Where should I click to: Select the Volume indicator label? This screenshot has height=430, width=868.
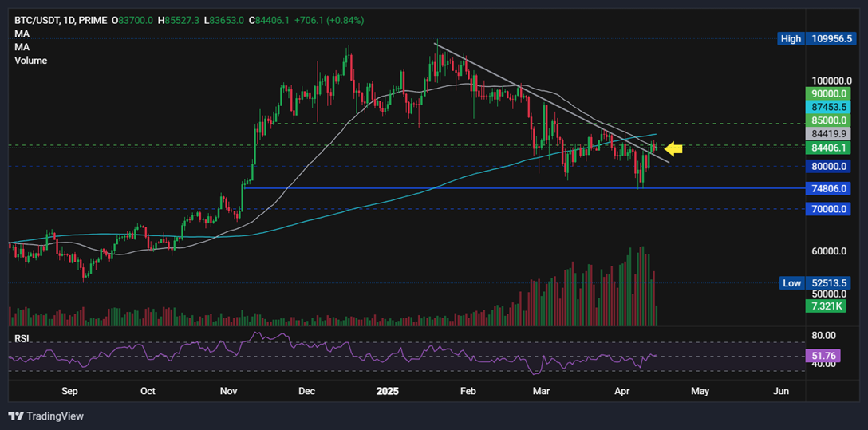30,61
